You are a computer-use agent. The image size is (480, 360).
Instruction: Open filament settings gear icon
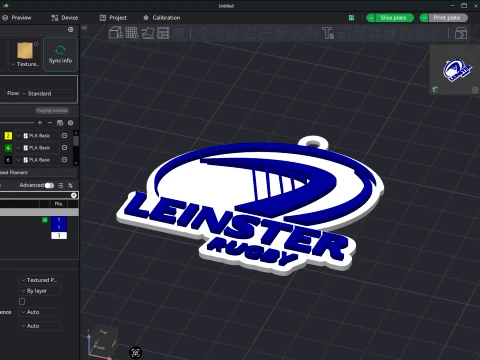(x=70, y=123)
